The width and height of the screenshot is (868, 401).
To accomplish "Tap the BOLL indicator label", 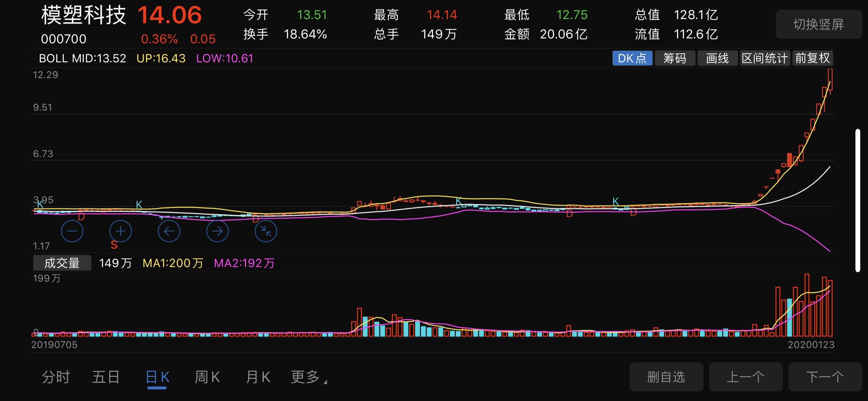I will [x=53, y=58].
